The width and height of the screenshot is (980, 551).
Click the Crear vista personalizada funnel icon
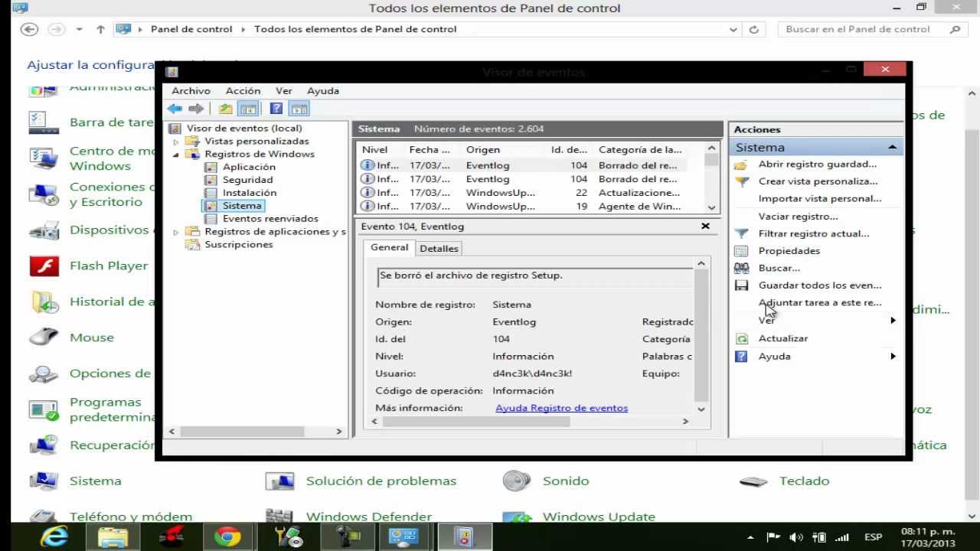(741, 182)
